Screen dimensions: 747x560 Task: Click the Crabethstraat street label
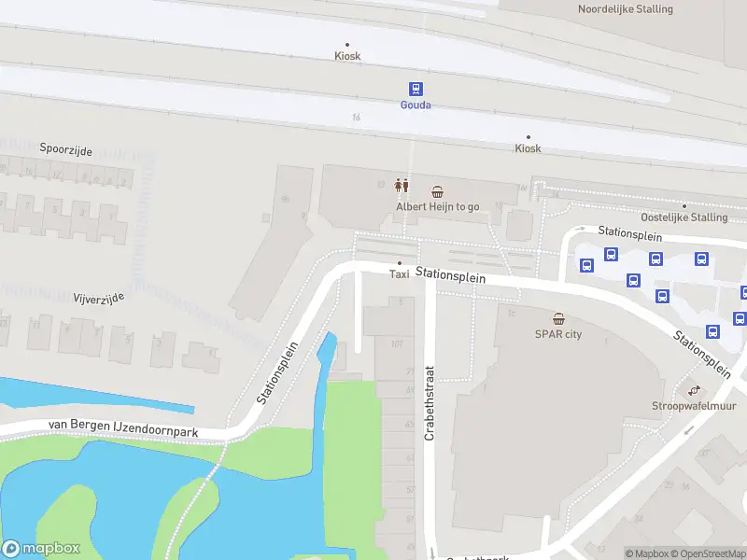(x=430, y=403)
